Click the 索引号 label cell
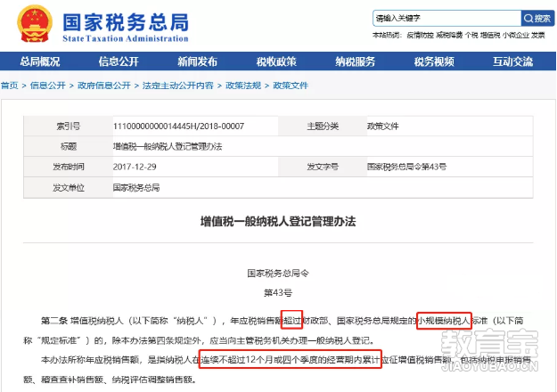Viewport: 557px width, 392px height. [69, 126]
